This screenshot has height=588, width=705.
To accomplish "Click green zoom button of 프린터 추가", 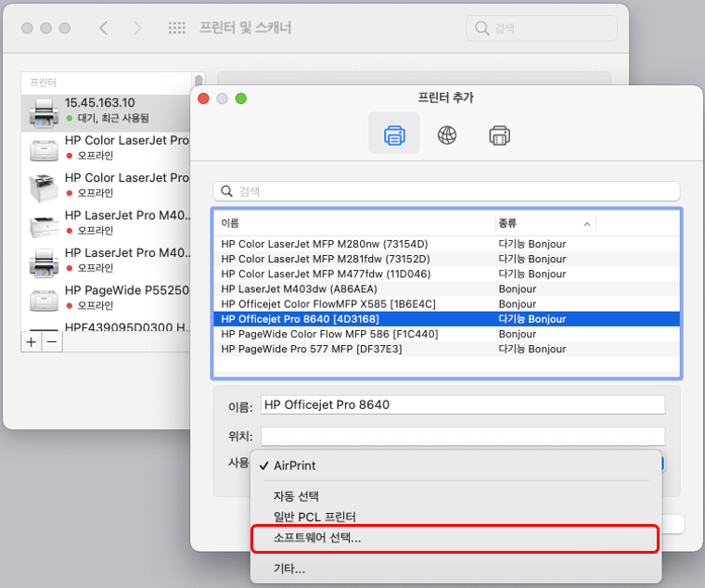I will click(x=241, y=98).
